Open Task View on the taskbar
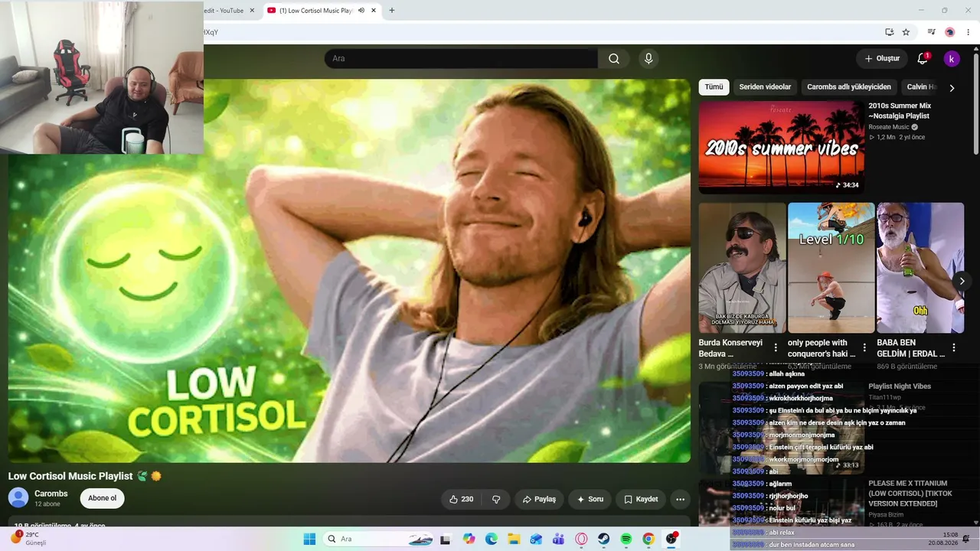Screen dimensions: 980x551 click(446, 539)
